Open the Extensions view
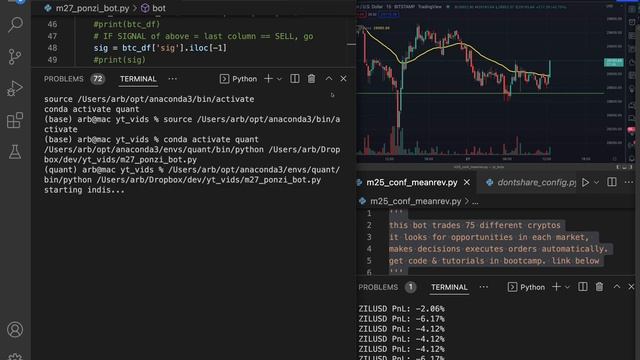 click(x=15, y=120)
